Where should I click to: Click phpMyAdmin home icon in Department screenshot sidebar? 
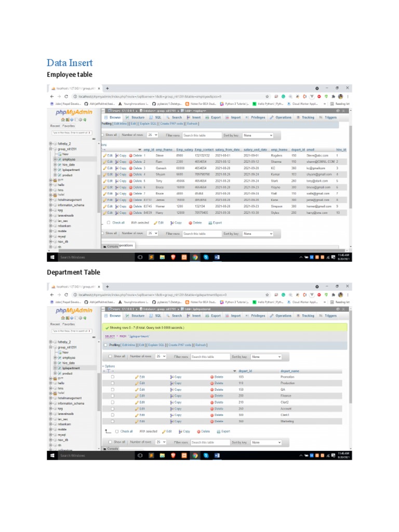(63, 318)
